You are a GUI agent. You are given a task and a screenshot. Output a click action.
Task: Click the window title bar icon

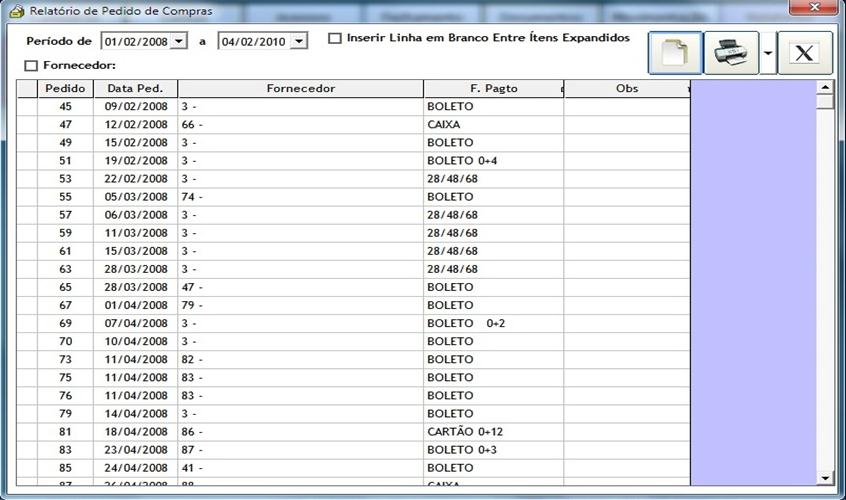[x=17, y=11]
